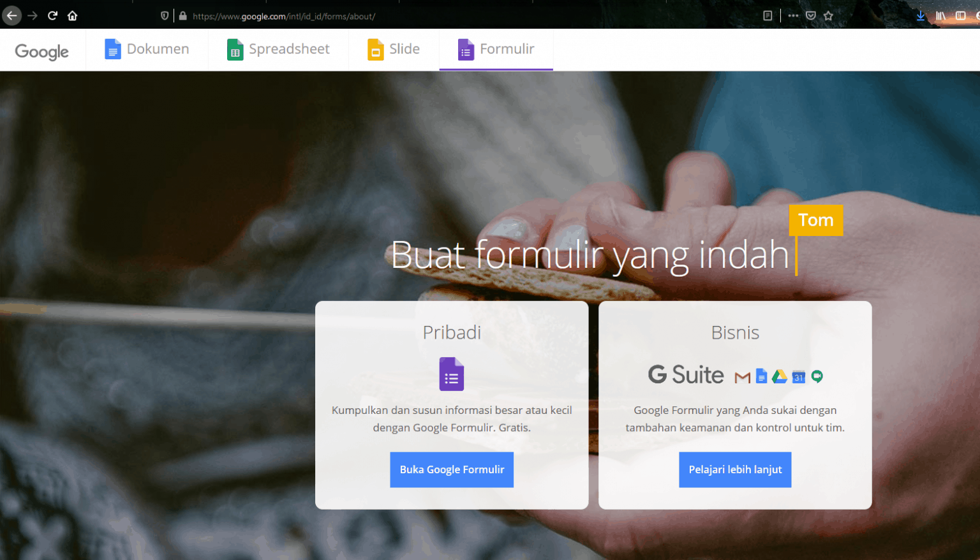
Task: Switch to the Spreadsheet tab
Action: tap(278, 48)
